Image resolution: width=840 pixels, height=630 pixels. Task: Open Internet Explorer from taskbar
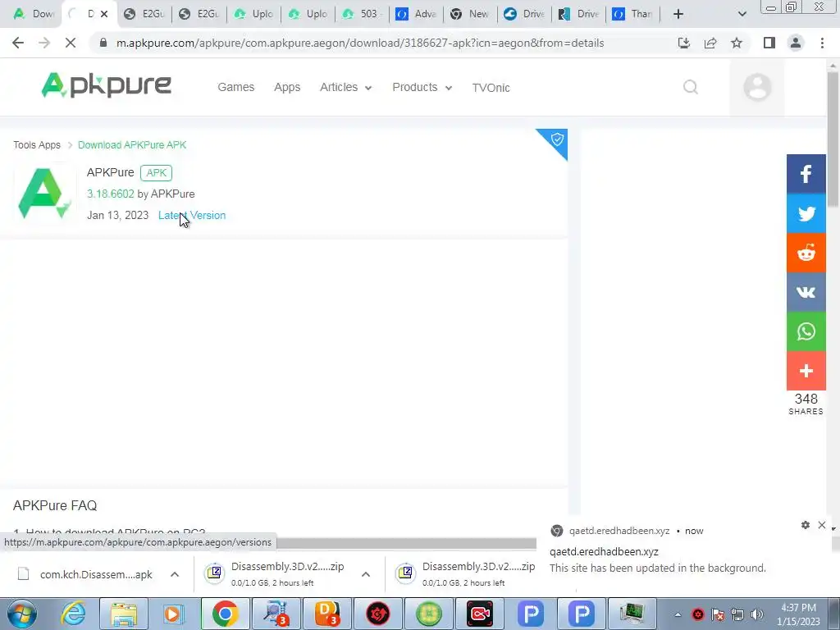tap(73, 614)
